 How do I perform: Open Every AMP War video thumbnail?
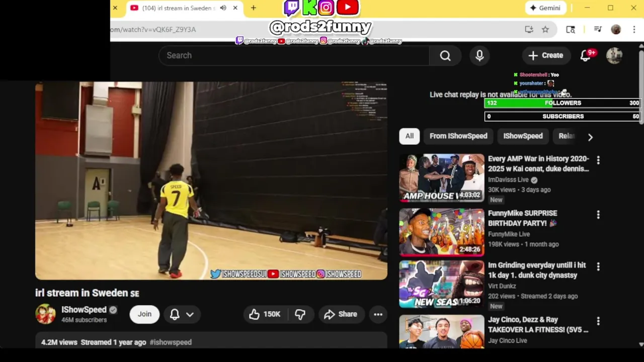tap(442, 178)
